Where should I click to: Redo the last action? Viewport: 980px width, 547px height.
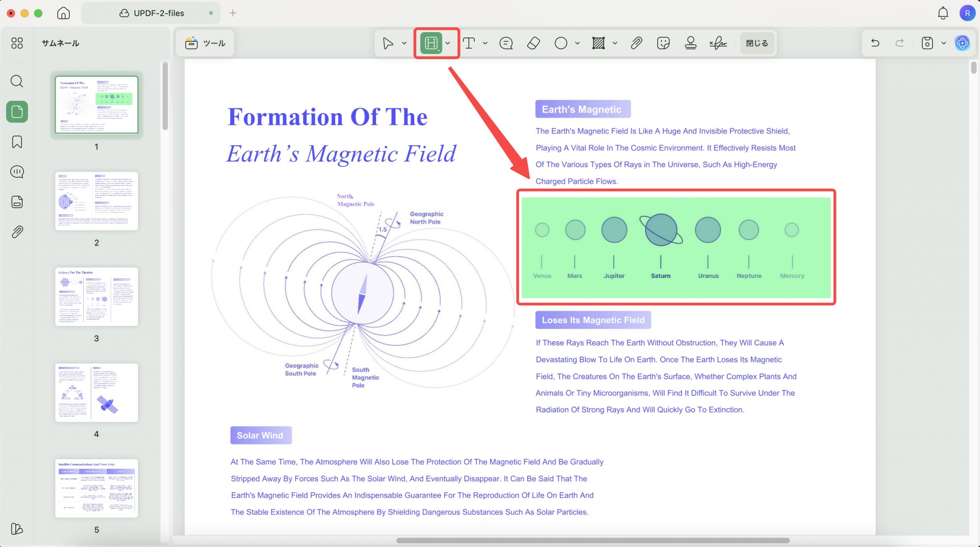click(900, 43)
